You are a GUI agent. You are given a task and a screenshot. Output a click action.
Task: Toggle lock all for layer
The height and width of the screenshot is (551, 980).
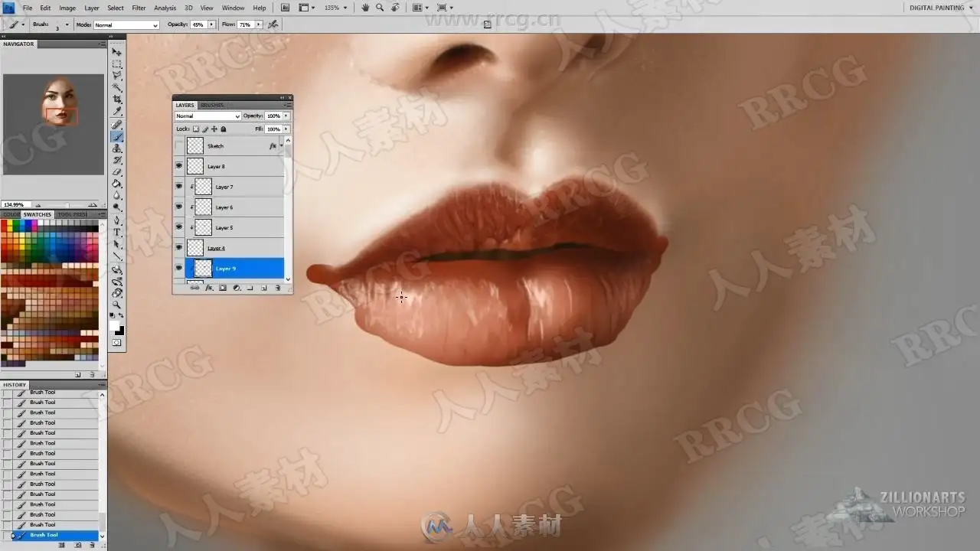pyautogui.click(x=224, y=129)
